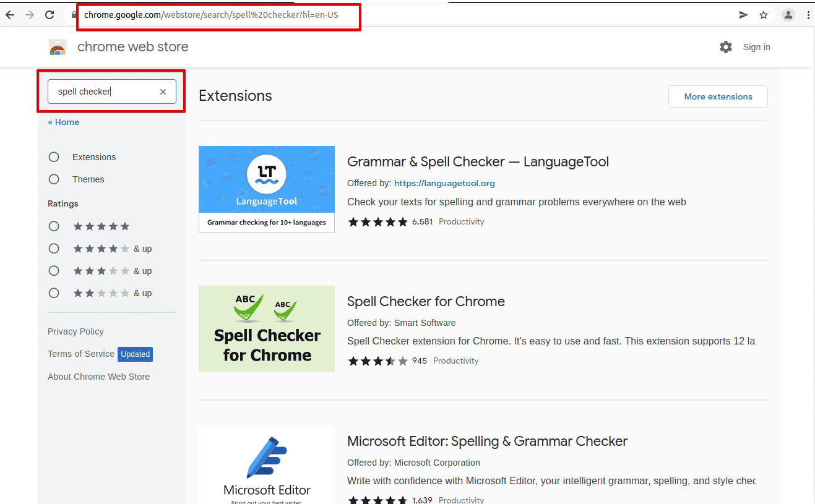The height and width of the screenshot is (504, 815).
Task: Click LanguageTool's 6,581 rating count
Action: (x=423, y=221)
